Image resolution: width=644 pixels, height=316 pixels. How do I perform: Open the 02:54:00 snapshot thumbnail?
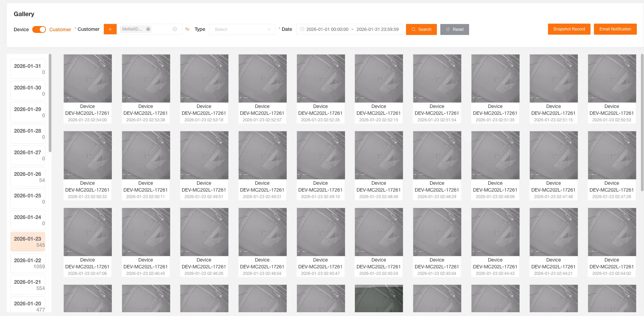pyautogui.click(x=87, y=78)
